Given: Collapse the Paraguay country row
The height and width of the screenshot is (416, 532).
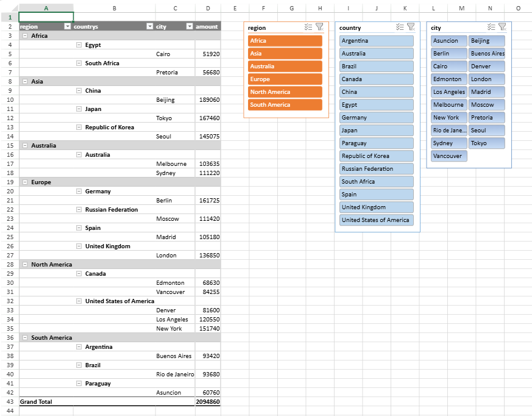Looking at the screenshot, I should coord(79,384).
